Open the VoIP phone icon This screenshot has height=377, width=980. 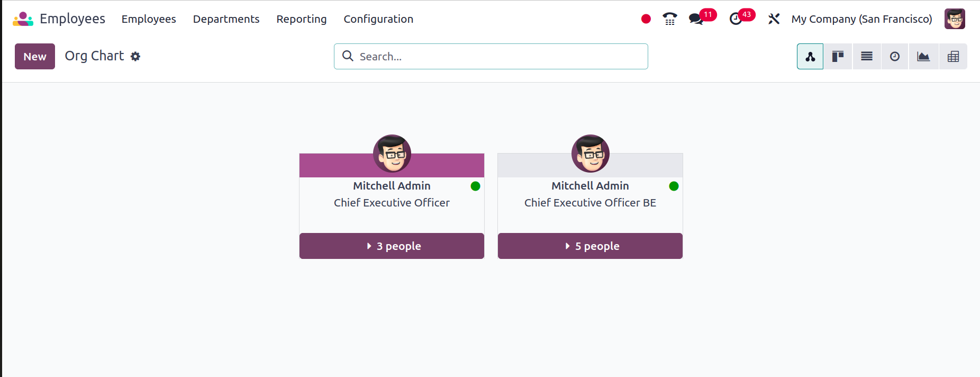coord(670,19)
